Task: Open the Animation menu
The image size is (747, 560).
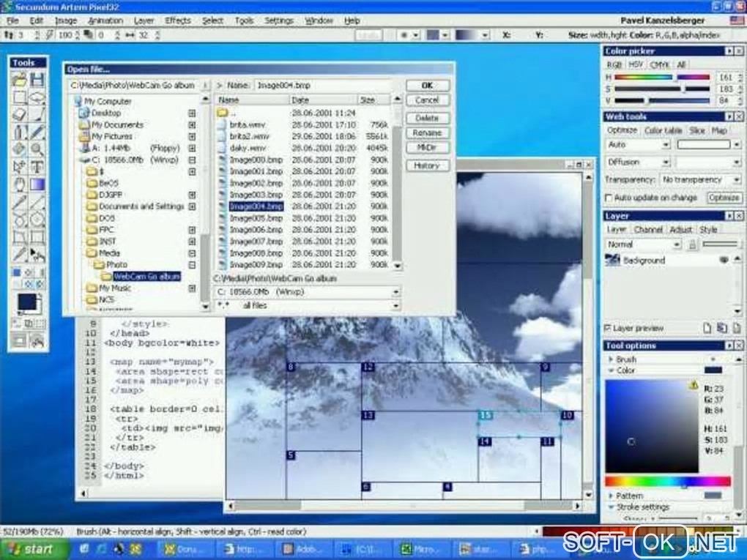Action: [105, 20]
